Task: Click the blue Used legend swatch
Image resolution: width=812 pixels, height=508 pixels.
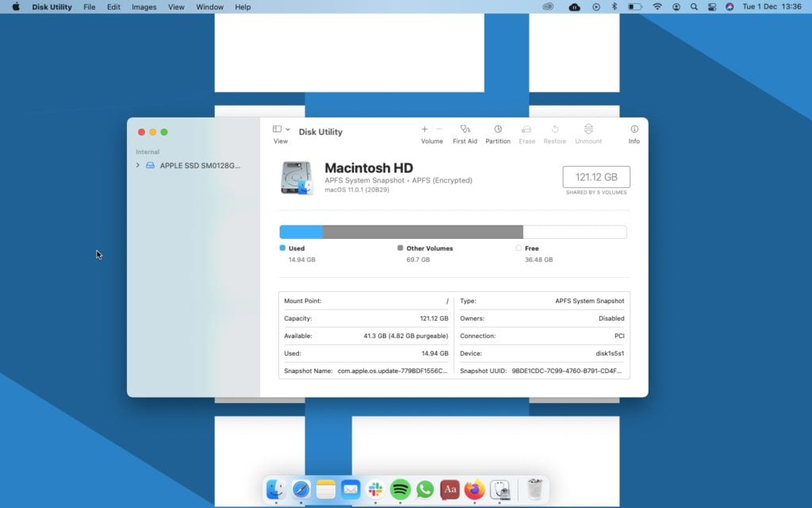Action: click(282, 248)
